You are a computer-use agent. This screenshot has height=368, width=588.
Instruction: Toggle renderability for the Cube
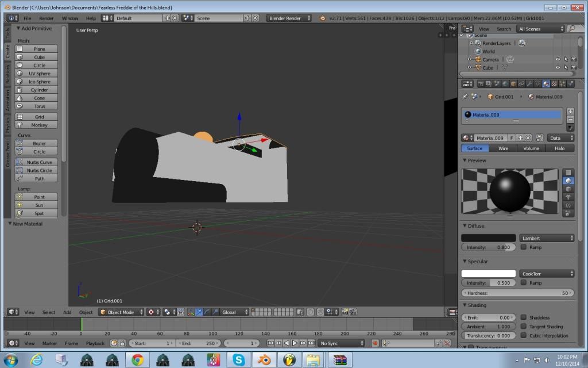(x=574, y=68)
